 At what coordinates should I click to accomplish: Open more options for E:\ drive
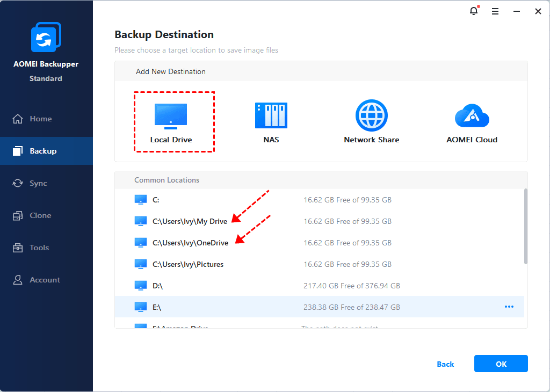(509, 307)
